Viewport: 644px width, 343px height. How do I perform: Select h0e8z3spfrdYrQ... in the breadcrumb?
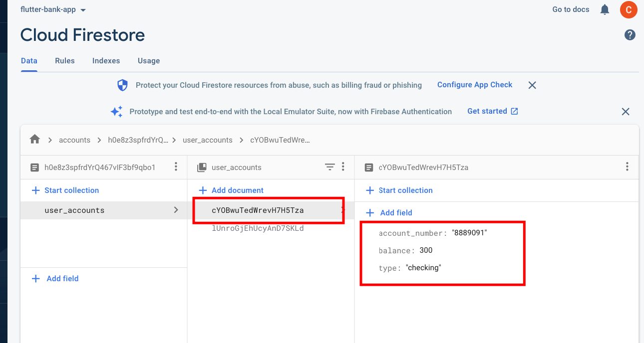click(138, 140)
